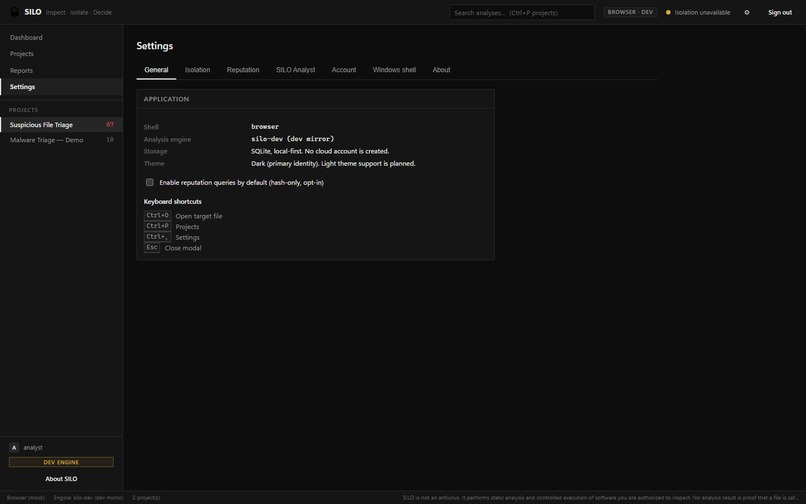
Task: Open the Reputation tab
Action: (243, 70)
